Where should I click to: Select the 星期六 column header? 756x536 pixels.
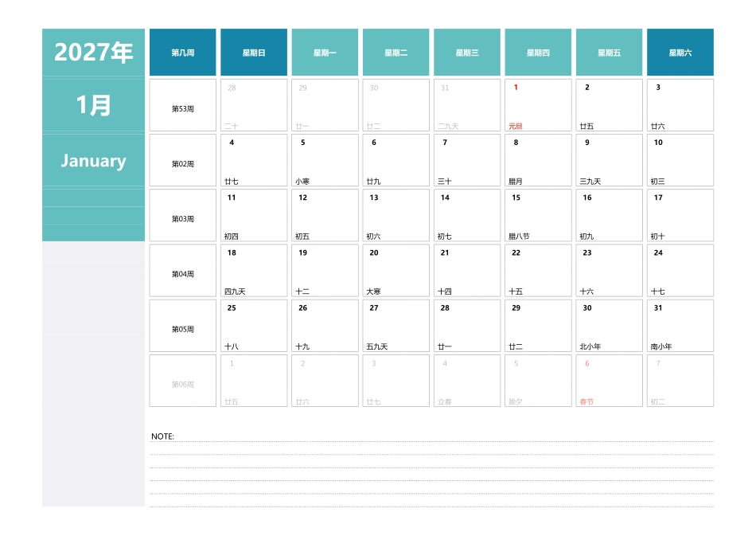pyautogui.click(x=680, y=52)
